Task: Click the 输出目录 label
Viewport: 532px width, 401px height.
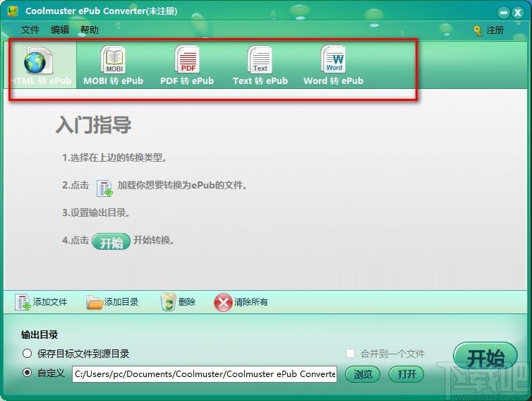Action: (40, 335)
